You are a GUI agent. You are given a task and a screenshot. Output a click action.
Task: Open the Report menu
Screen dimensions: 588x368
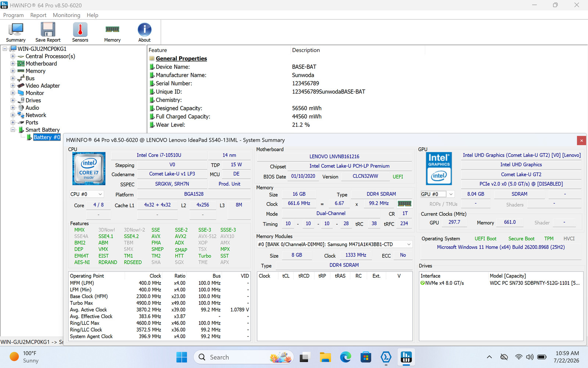pos(38,15)
